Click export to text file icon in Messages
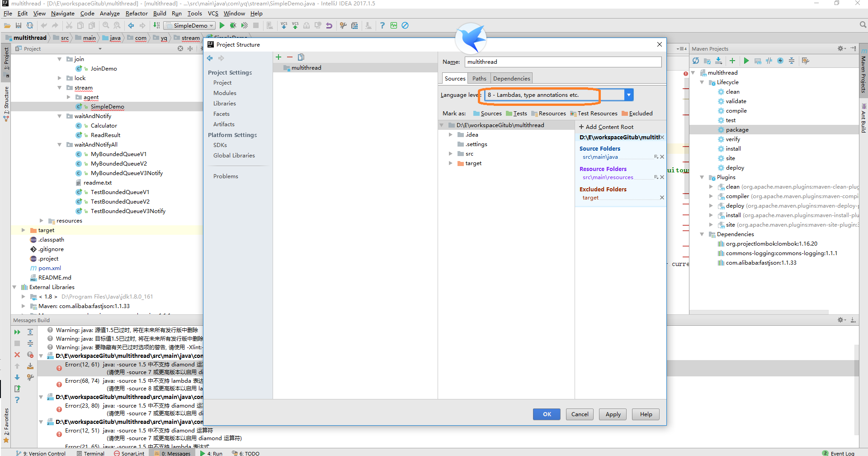 click(17, 389)
